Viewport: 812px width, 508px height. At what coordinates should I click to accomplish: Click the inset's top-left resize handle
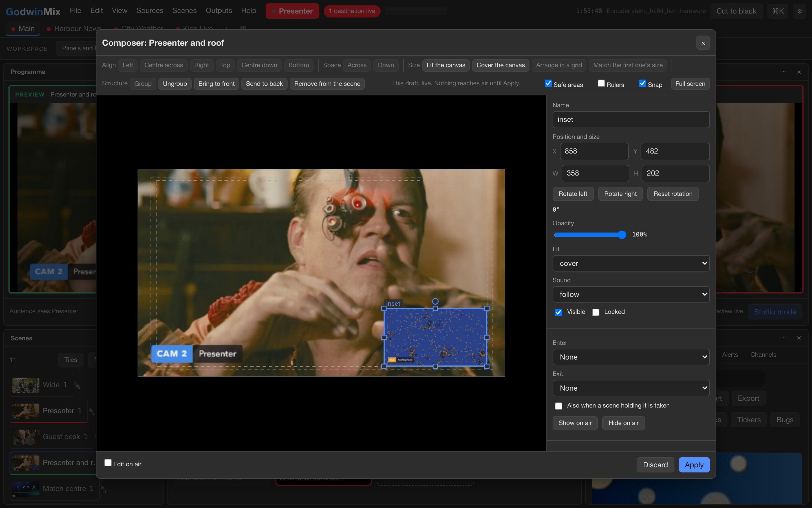pos(384,308)
